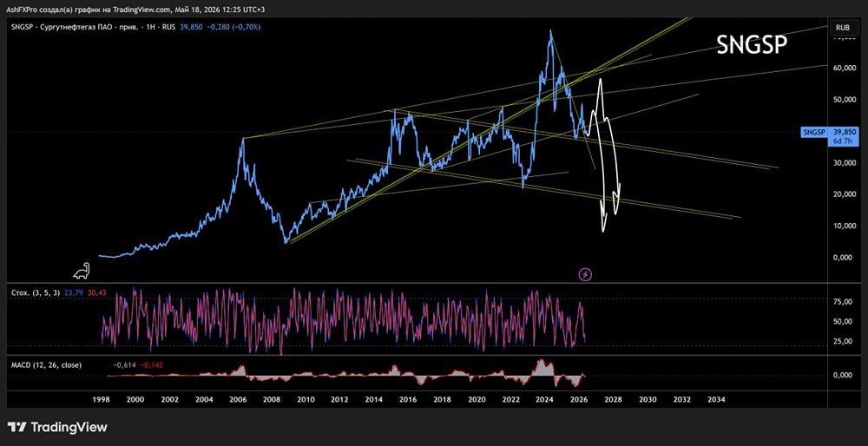Viewport: 868px width, 446px height.
Task: Click the MACD value −0,614
Action: [x=123, y=365]
